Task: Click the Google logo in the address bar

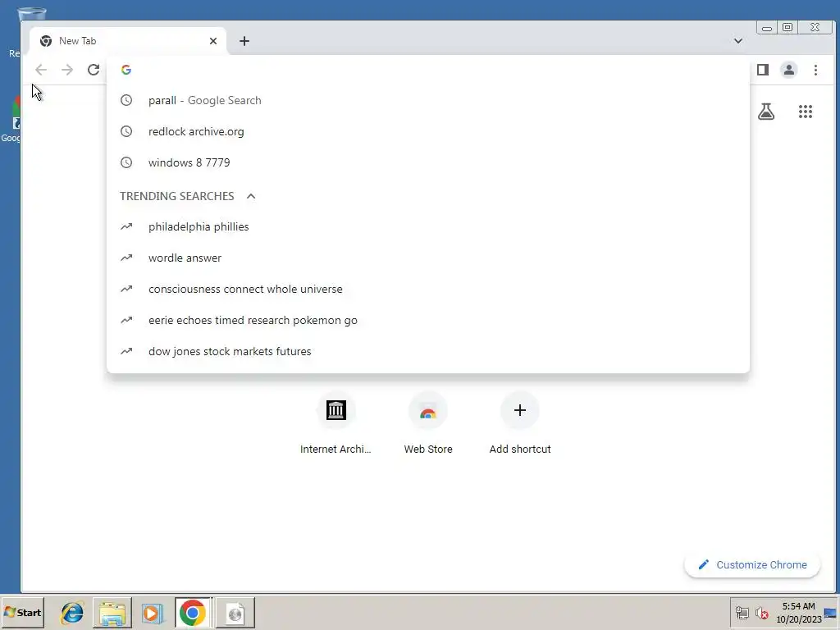Action: pos(126,70)
